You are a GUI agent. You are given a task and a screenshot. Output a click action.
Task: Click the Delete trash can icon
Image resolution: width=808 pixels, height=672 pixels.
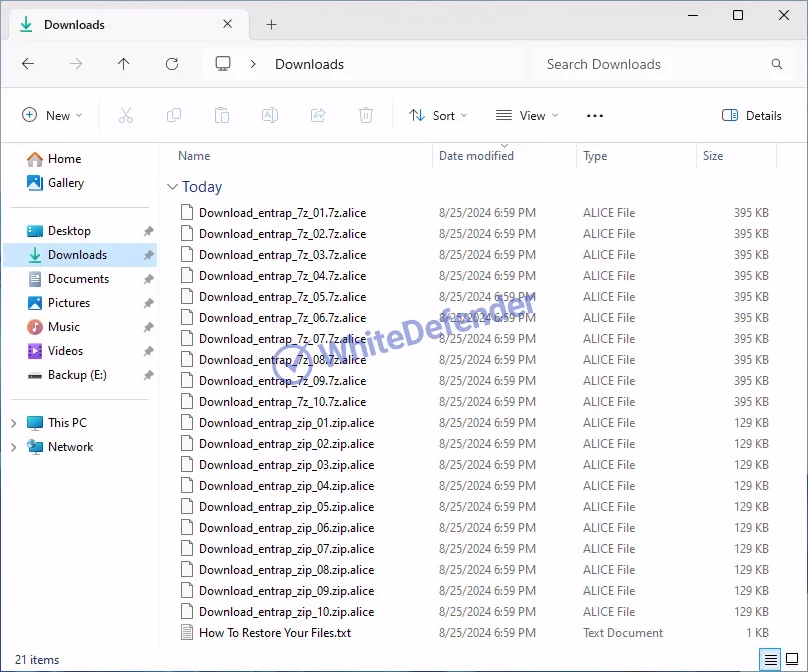366,116
